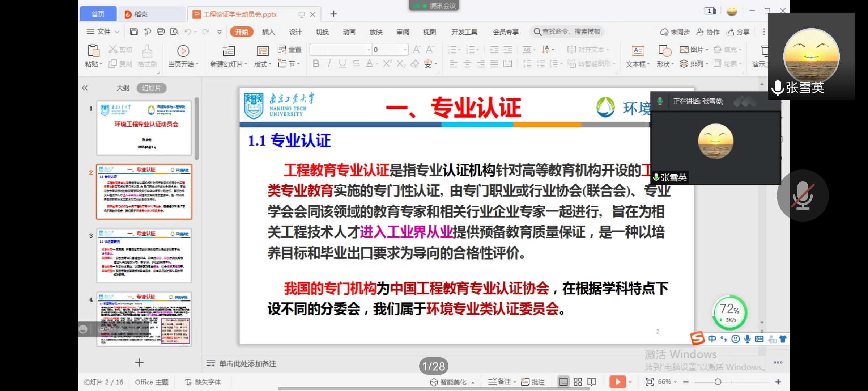The width and height of the screenshot is (868, 391).
Task: Open the 文件 menu dropdown arrow
Action: click(117, 32)
